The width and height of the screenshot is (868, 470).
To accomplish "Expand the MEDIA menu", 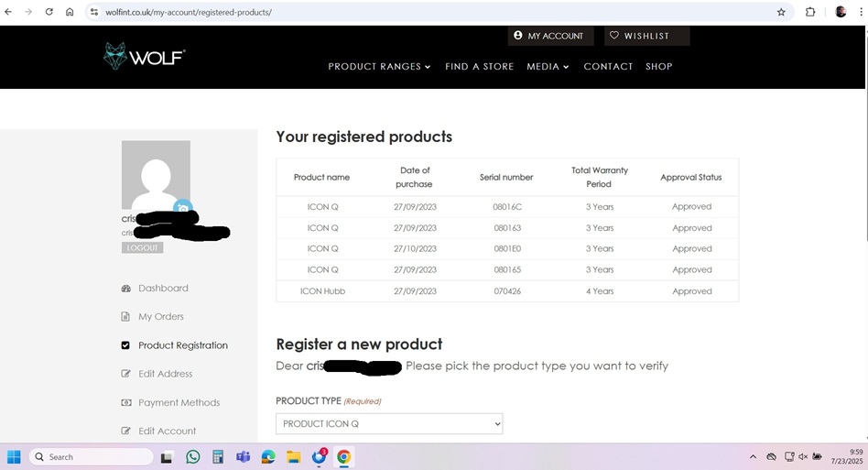I will point(548,67).
